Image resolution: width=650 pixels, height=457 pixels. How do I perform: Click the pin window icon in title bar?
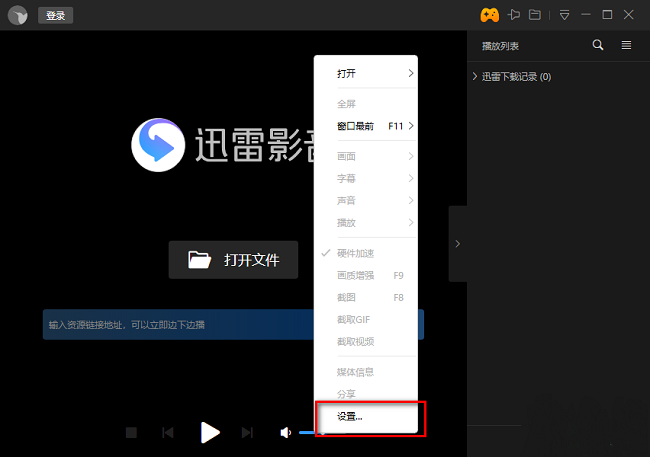pyautogui.click(x=514, y=15)
